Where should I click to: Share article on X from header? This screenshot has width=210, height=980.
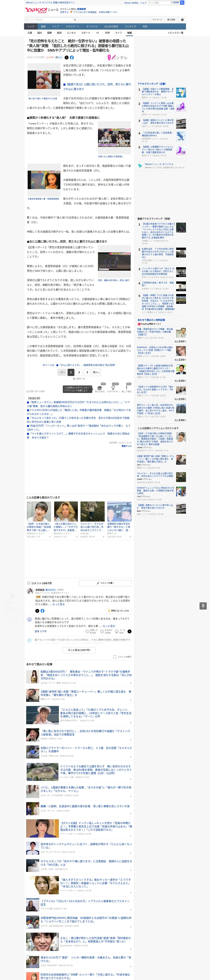pos(66,57)
